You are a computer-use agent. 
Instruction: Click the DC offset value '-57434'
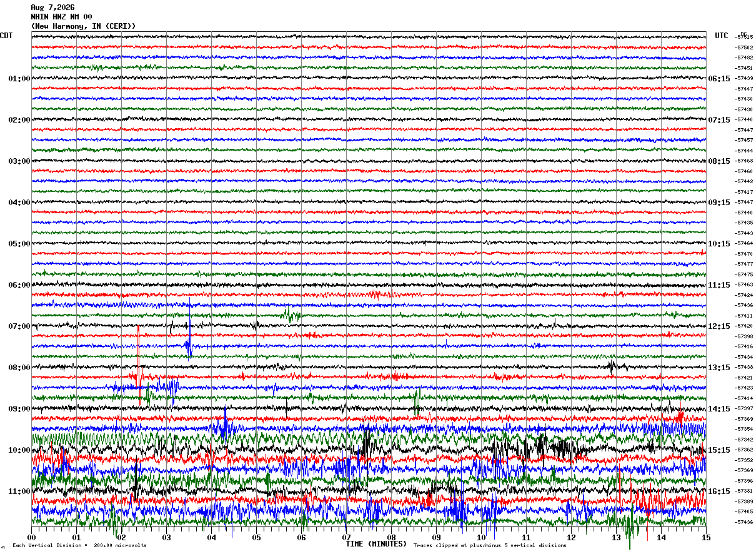point(744,357)
